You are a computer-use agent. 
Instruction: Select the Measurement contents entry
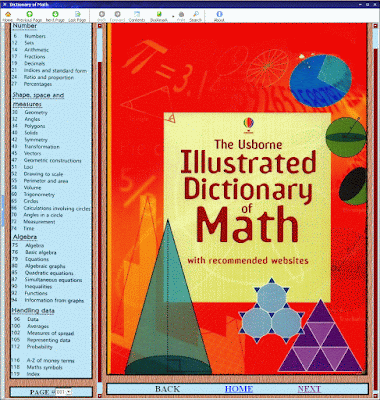[39, 222]
